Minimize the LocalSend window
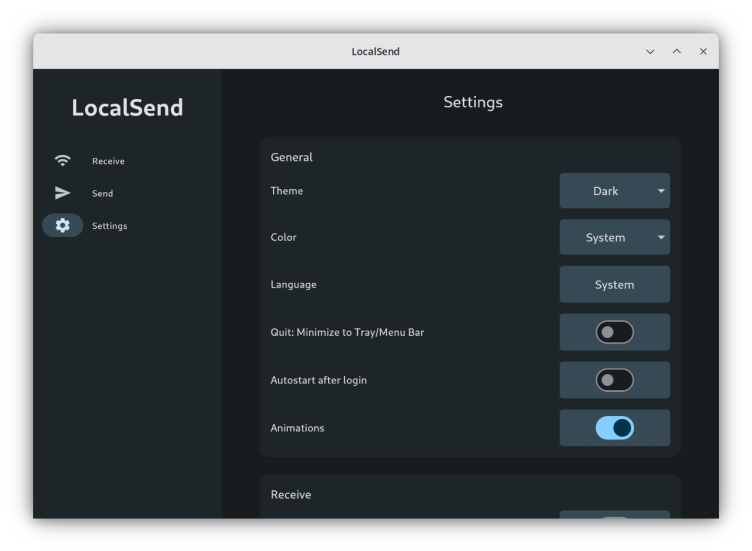 tap(650, 52)
